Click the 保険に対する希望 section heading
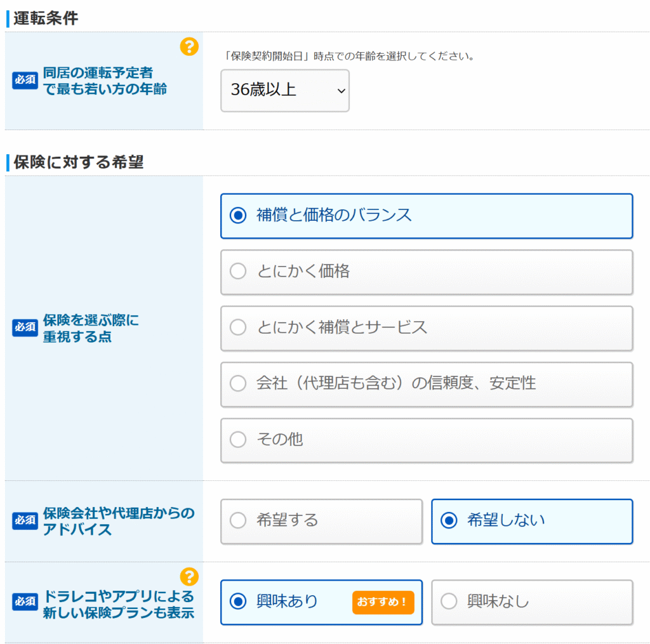 pyautogui.click(x=79, y=162)
